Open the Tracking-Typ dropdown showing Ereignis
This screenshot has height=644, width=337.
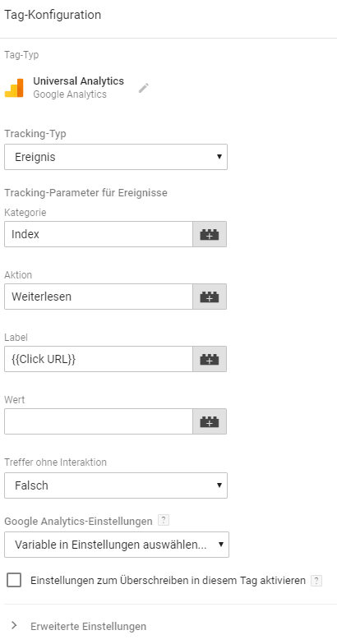coord(116,157)
